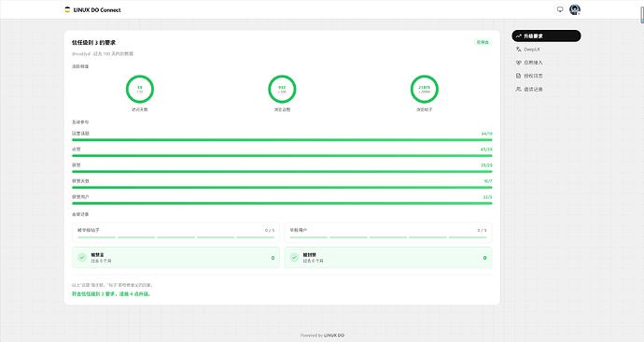Click the green check icon beside 被封禁
This screenshot has width=644, height=342.
[294, 257]
